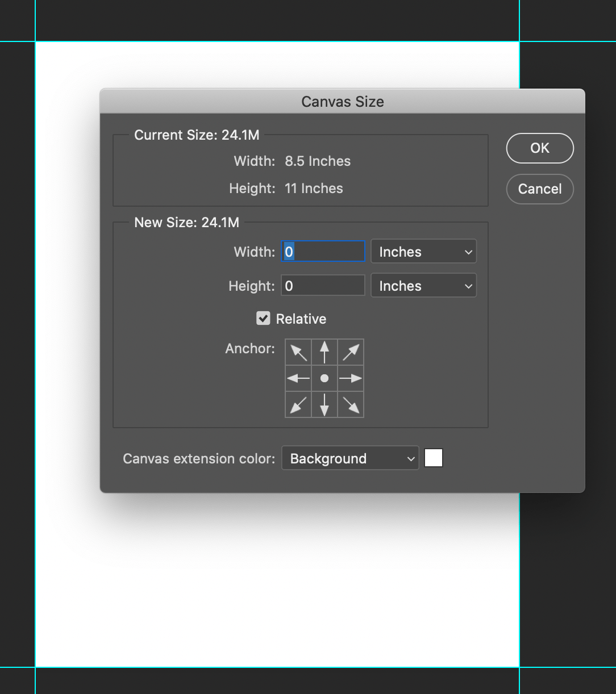
Task: Click the Width input field
Action: pos(322,251)
